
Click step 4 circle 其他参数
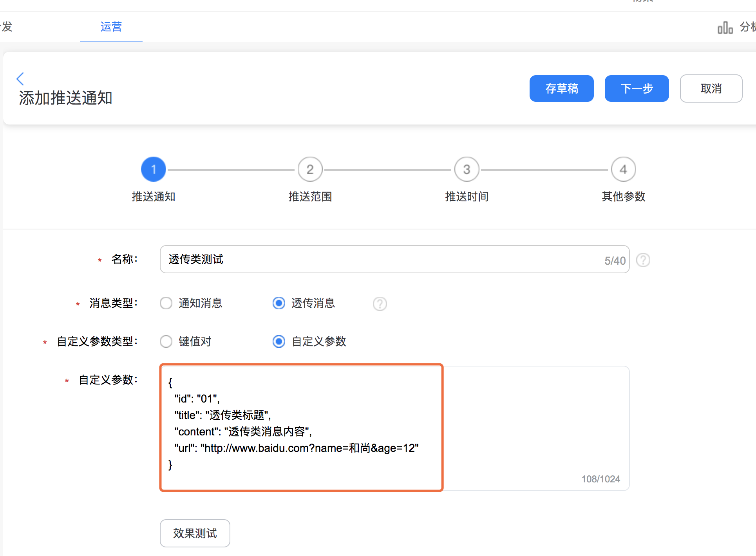[623, 170]
